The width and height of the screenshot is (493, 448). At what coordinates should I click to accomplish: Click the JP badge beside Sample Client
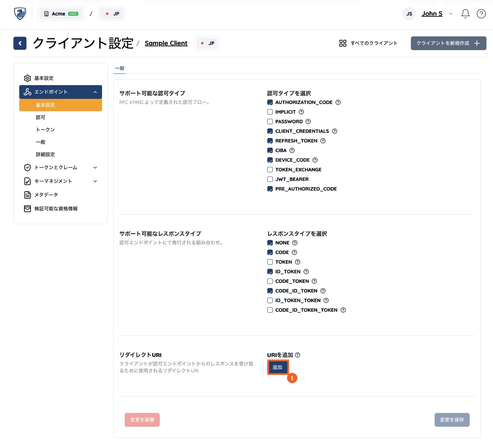[206, 43]
